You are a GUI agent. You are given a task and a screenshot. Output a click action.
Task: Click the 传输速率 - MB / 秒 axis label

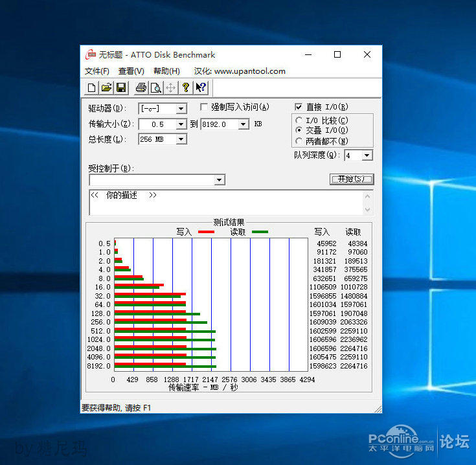[203, 387]
